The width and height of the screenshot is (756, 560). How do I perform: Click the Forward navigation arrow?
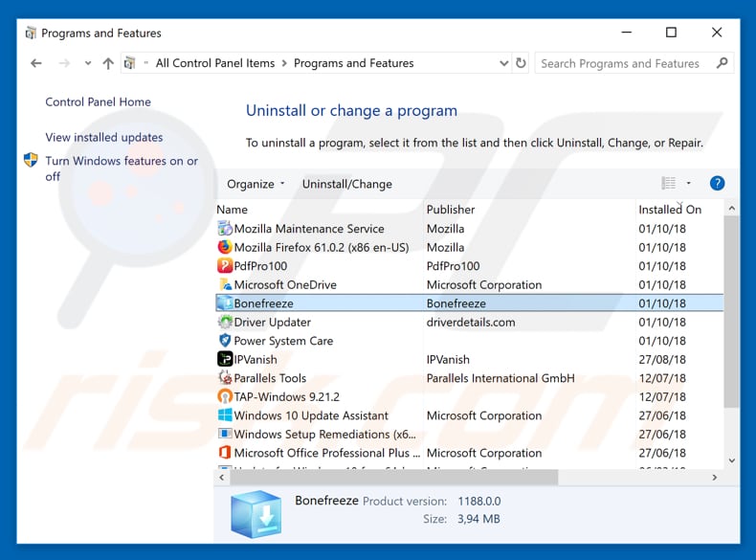coord(64,63)
